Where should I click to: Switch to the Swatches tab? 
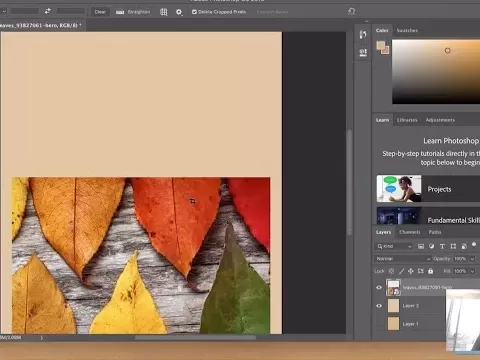point(407,30)
